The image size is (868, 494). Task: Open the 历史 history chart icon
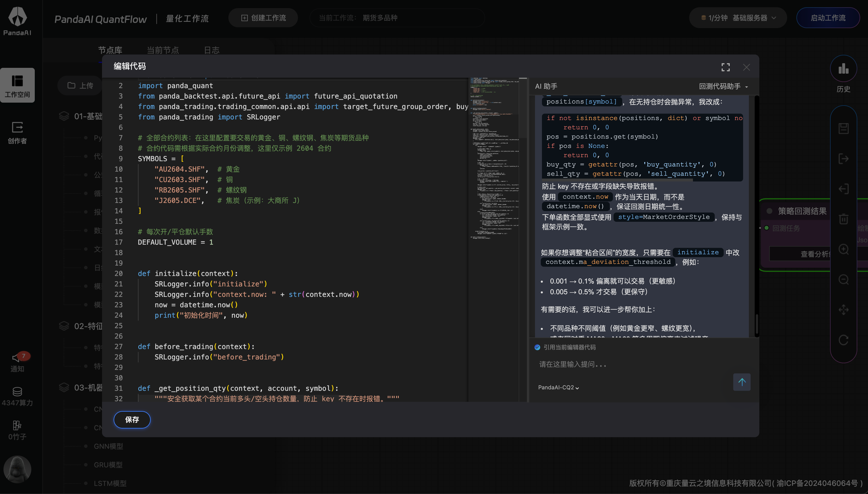[x=844, y=68]
